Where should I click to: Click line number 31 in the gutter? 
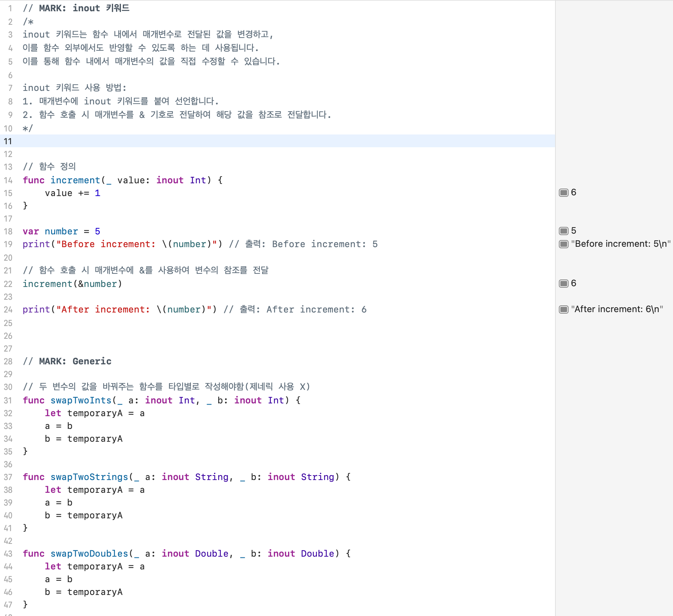(x=8, y=400)
